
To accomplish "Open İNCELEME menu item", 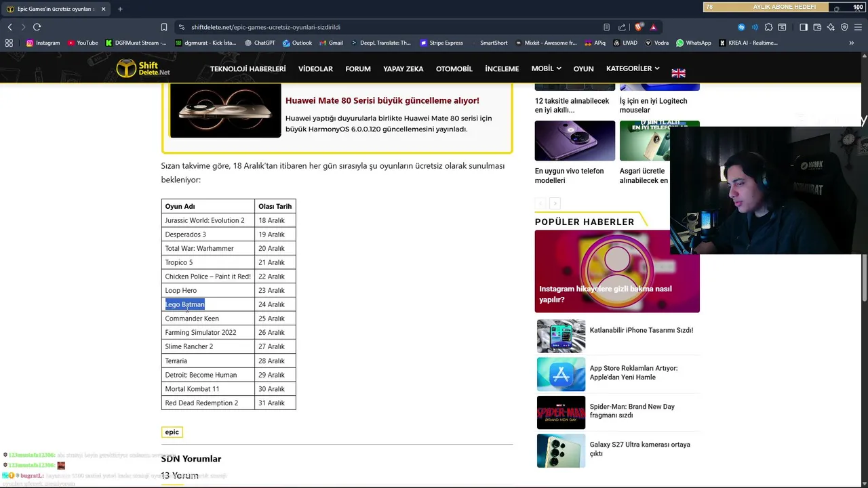I will click(502, 68).
